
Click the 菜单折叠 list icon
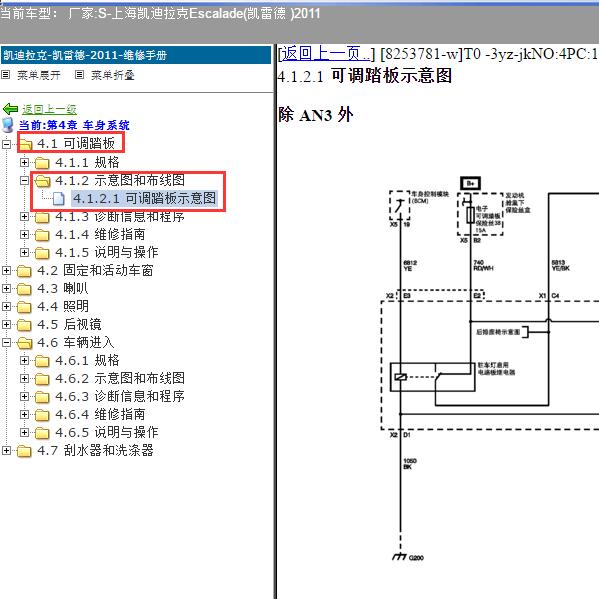(79, 74)
